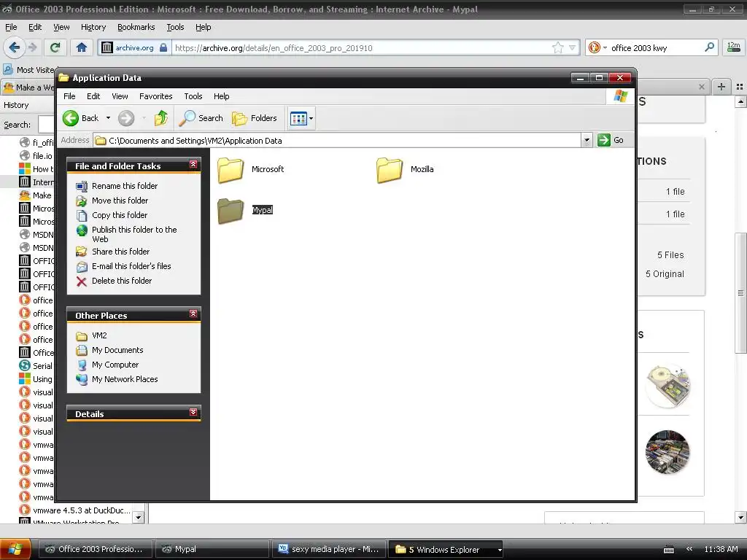
Task: Share this folder
Action: pyautogui.click(x=120, y=252)
